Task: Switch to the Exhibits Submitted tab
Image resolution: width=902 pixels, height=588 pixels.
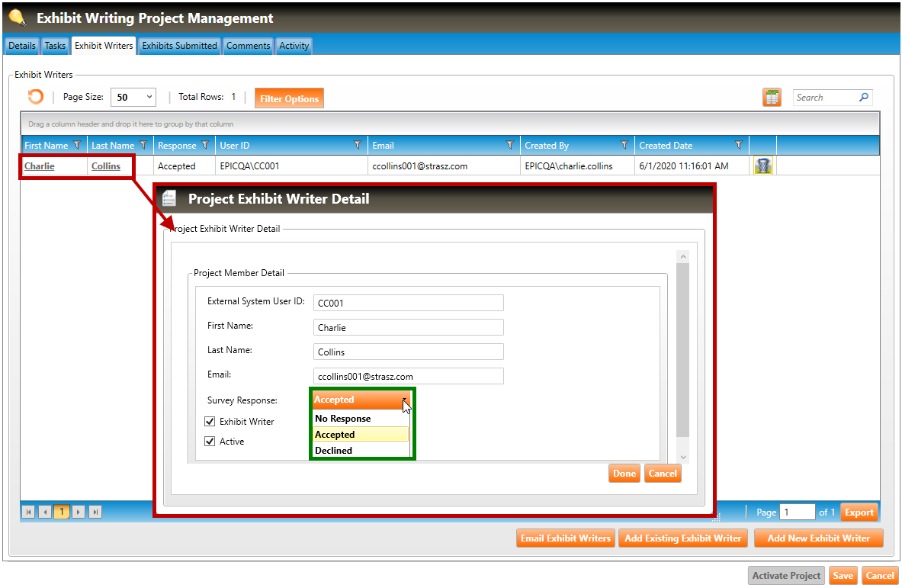Action: [180, 46]
